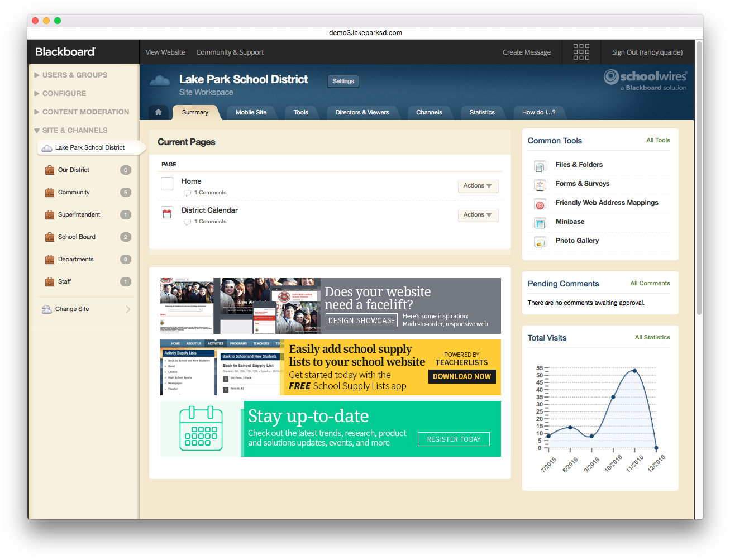
Task: Switch to the Channels tab
Action: (x=429, y=112)
